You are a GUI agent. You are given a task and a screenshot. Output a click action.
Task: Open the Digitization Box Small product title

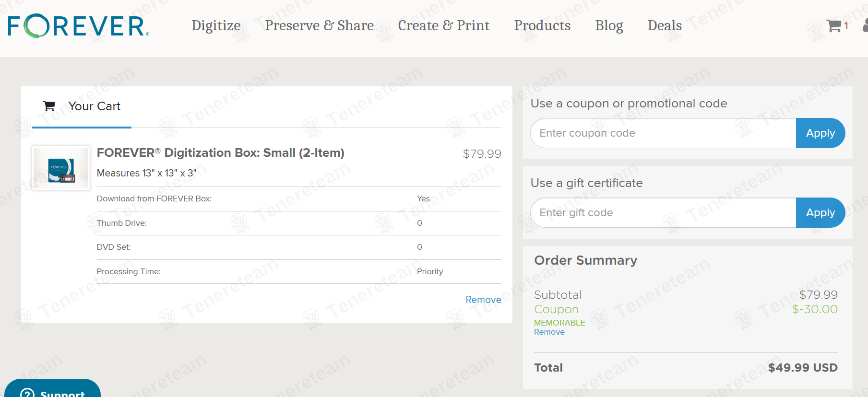pyautogui.click(x=220, y=153)
